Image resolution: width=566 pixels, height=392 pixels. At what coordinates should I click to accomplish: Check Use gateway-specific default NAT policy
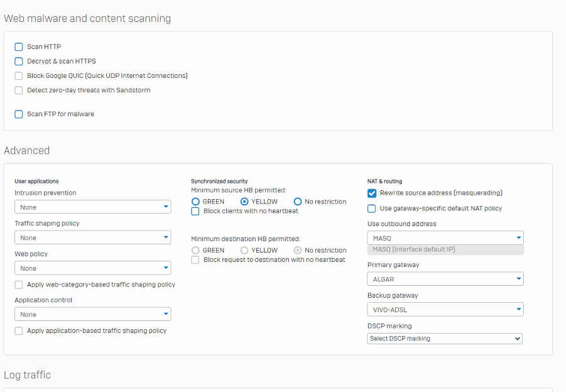pos(371,209)
